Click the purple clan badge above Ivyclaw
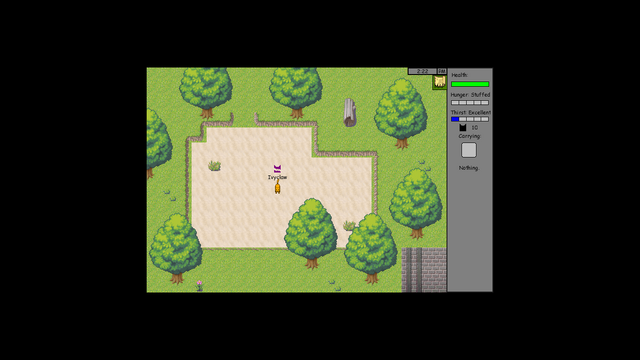640x360 pixels. pos(277,169)
